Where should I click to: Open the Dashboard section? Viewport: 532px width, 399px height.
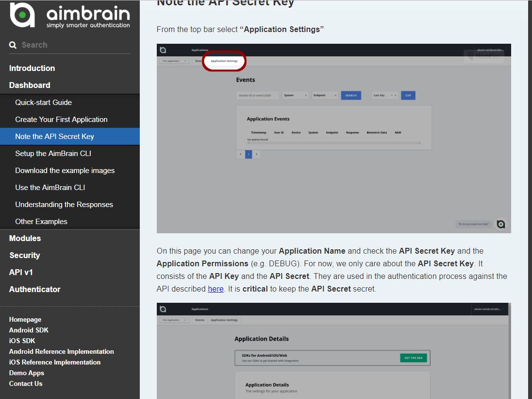pyautogui.click(x=30, y=85)
